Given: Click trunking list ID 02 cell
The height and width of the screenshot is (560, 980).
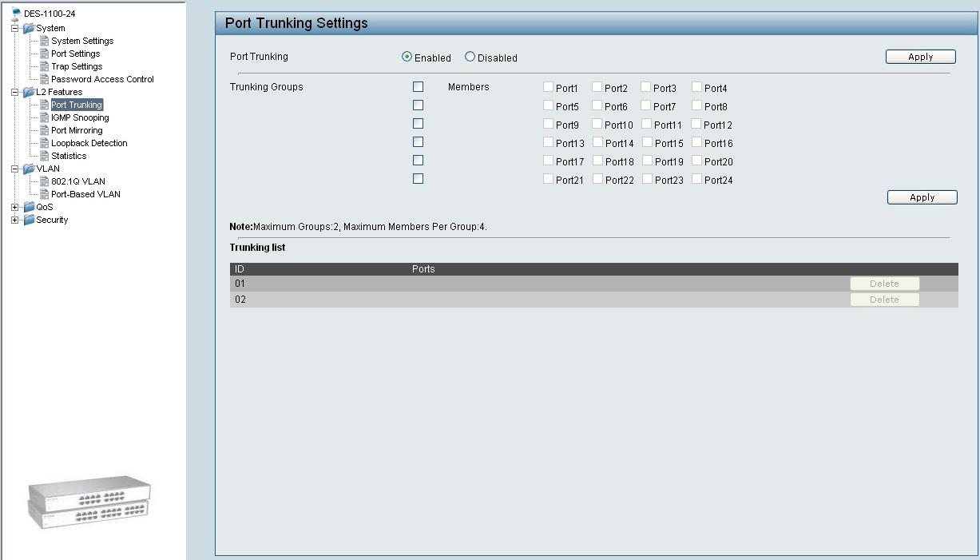Looking at the screenshot, I should coord(240,300).
